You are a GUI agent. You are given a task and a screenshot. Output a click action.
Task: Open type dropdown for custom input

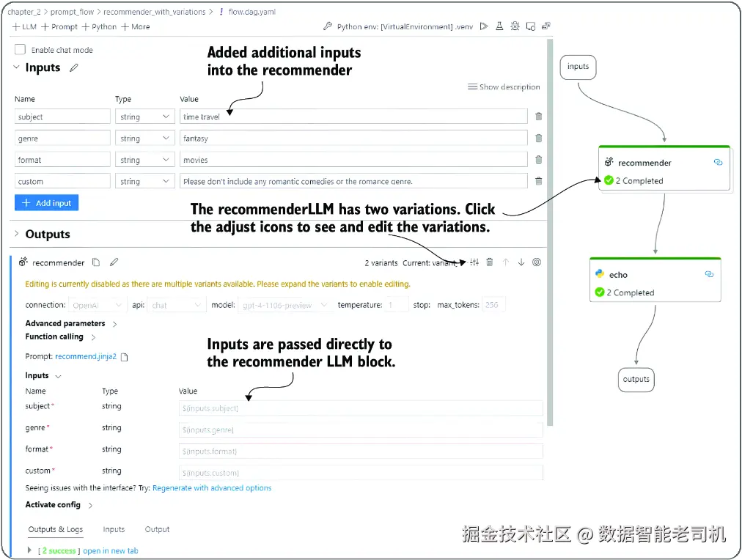pos(144,181)
